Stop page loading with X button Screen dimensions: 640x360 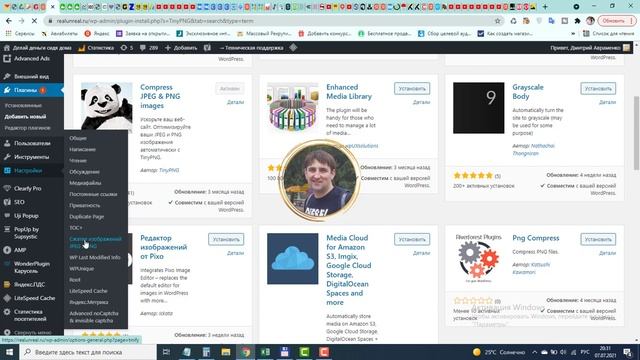point(34,21)
